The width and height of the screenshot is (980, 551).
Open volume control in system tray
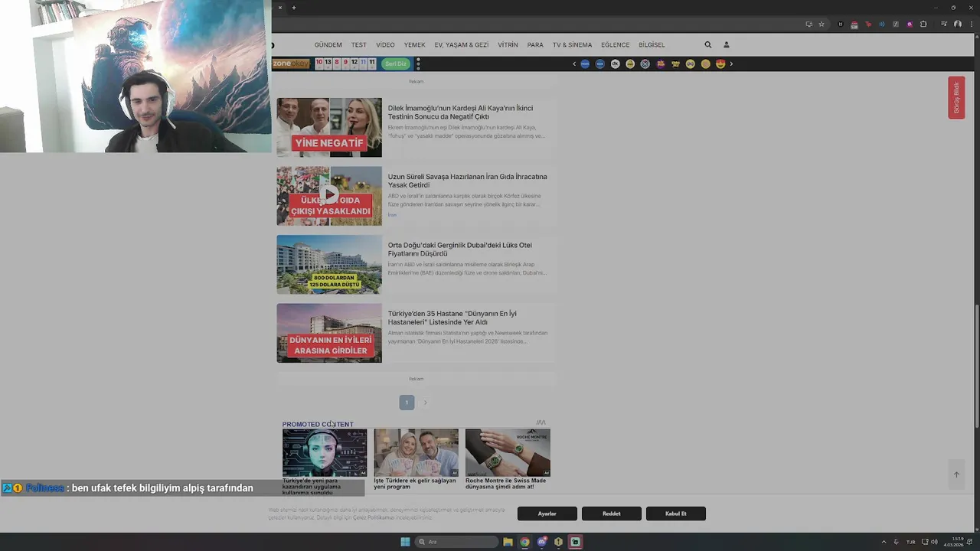pyautogui.click(x=934, y=542)
